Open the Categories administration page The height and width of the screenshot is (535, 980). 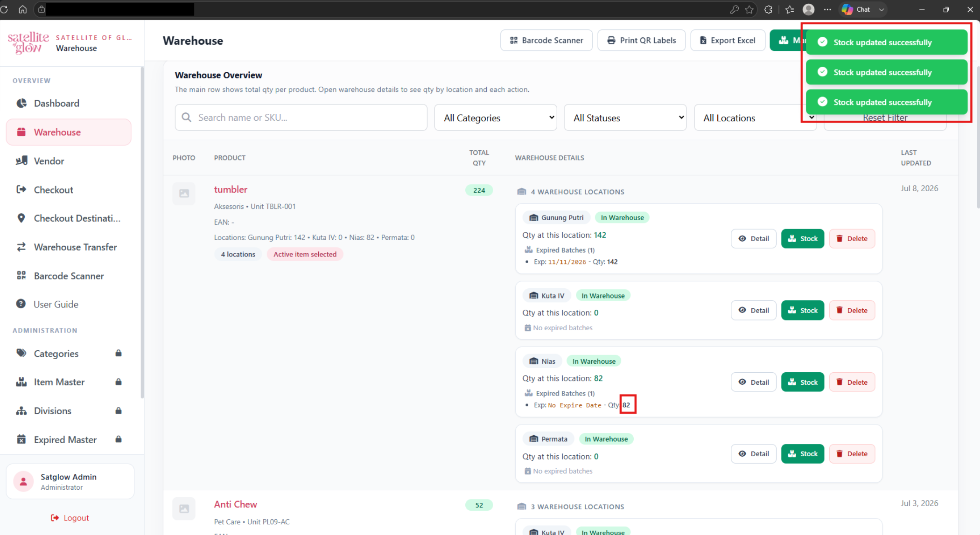[68, 354]
